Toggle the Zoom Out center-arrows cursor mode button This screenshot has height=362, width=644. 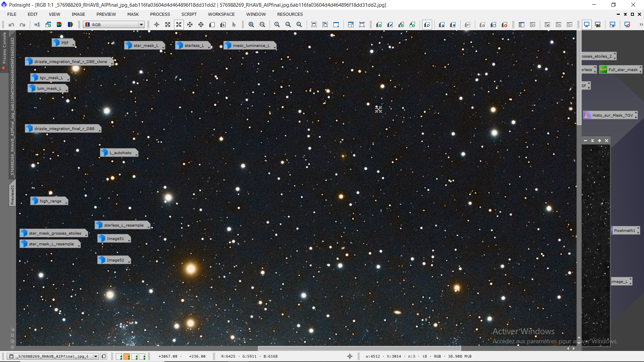[x=179, y=25]
